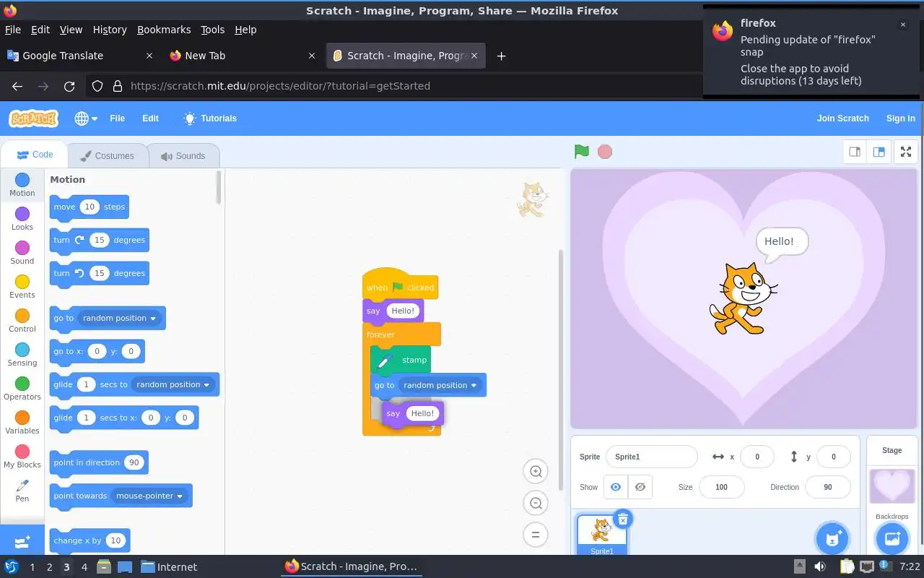Click Choose a Sprite cat button
Viewport: 924px width, 578px height.
click(x=832, y=539)
